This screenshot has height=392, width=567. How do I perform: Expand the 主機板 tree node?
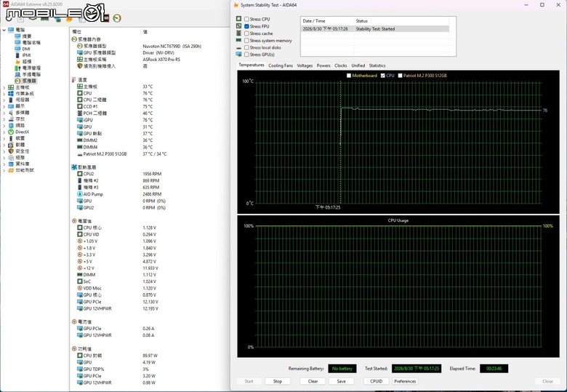pos(4,87)
